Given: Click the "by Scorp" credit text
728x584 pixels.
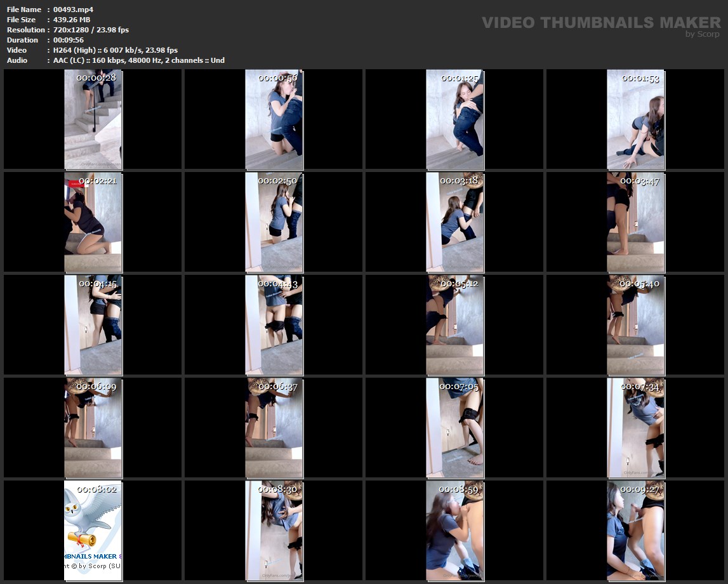Looking at the screenshot, I should (x=702, y=34).
